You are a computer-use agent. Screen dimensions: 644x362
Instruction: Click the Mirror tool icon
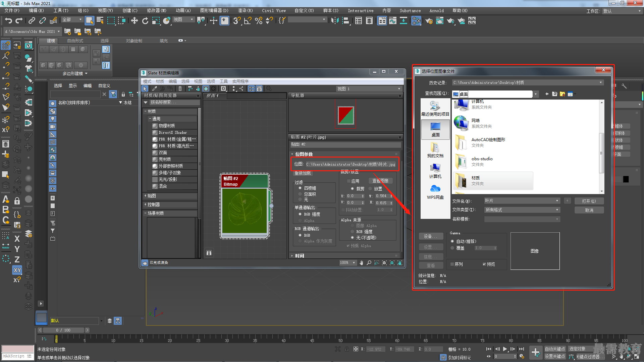tap(335, 21)
